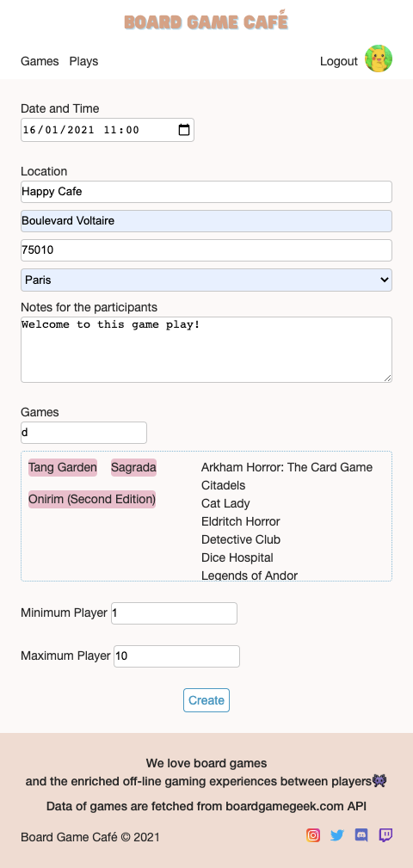The height and width of the screenshot is (868, 413).
Task: Deselect the Sagrada game tag
Action: point(133,468)
